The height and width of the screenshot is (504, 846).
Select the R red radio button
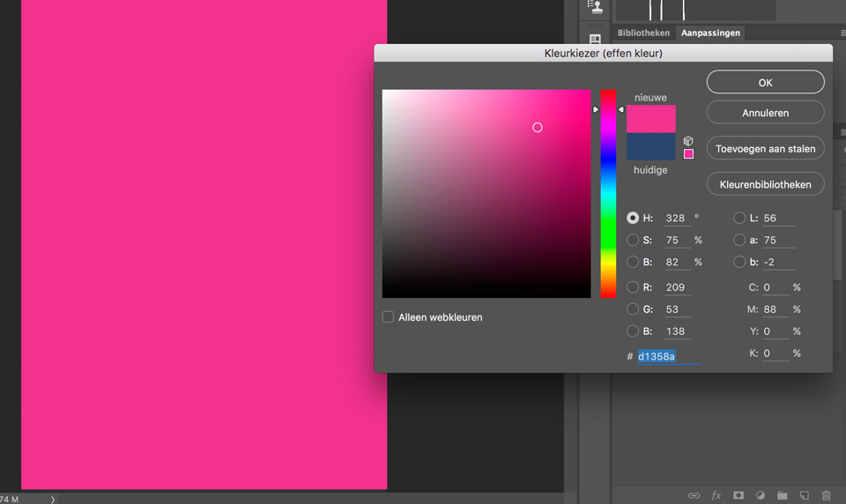(633, 287)
